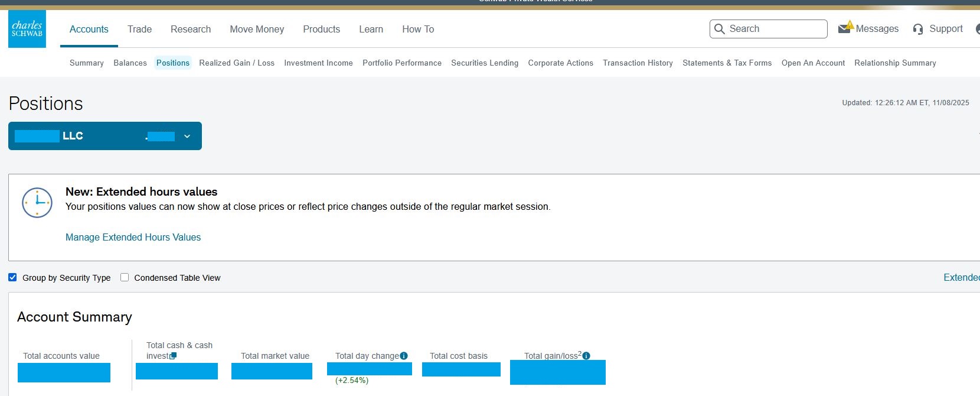Open the Research menu

191,29
